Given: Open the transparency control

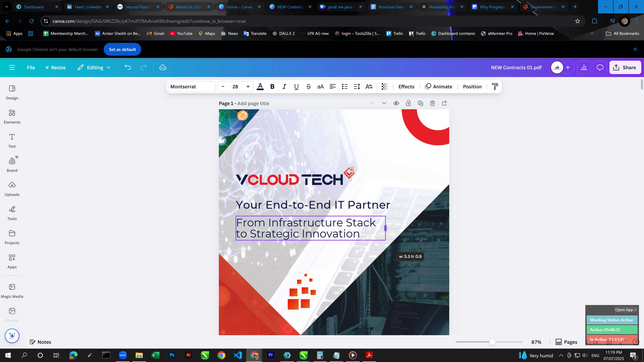Looking at the screenshot, I should (x=385, y=87).
